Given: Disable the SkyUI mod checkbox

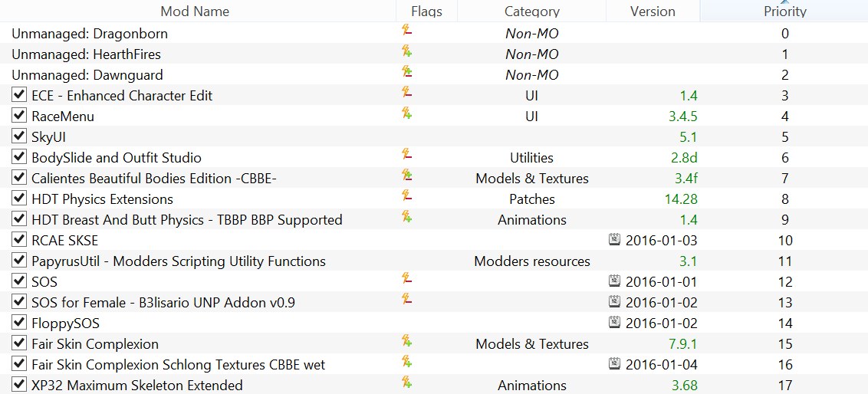Looking at the screenshot, I should (19, 136).
